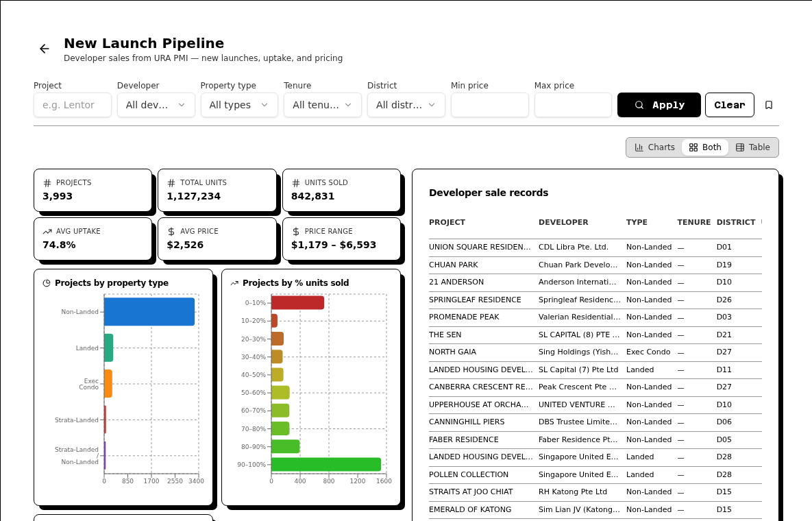Select the PROMENADE PEAK row
812x521 pixels.
(595, 317)
